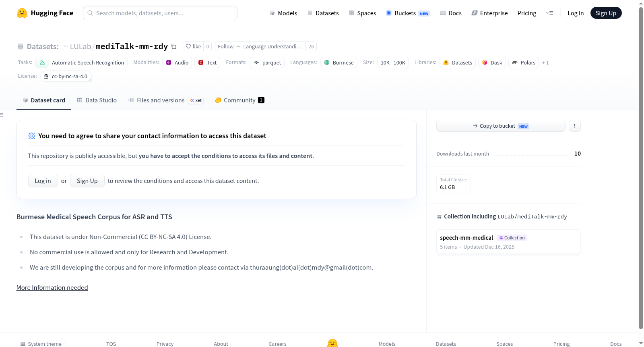Click the heart like button
This screenshot has height=347, width=644.
(x=193, y=46)
